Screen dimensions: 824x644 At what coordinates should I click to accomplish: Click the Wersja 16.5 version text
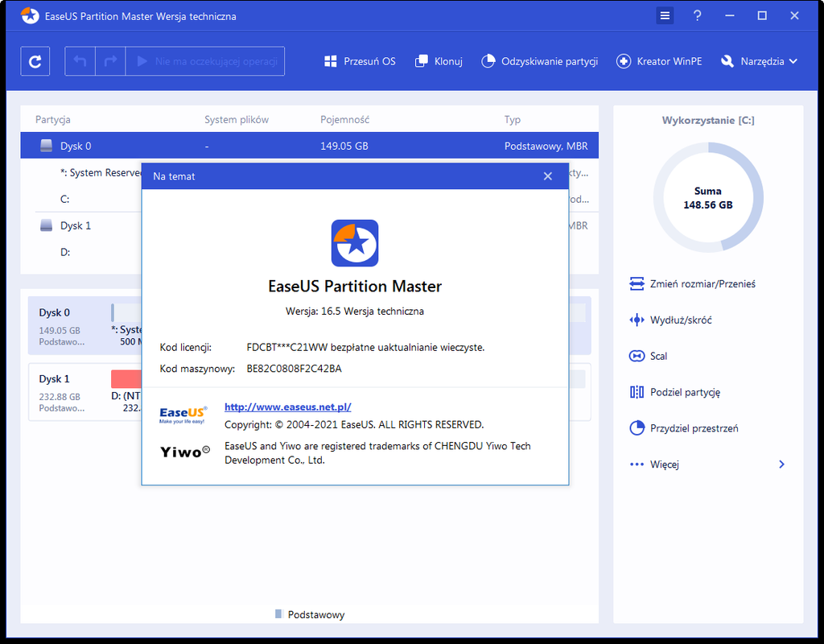tap(355, 312)
